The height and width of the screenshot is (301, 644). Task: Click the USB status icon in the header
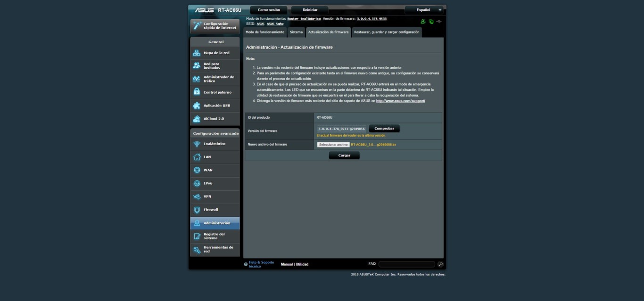(x=439, y=21)
